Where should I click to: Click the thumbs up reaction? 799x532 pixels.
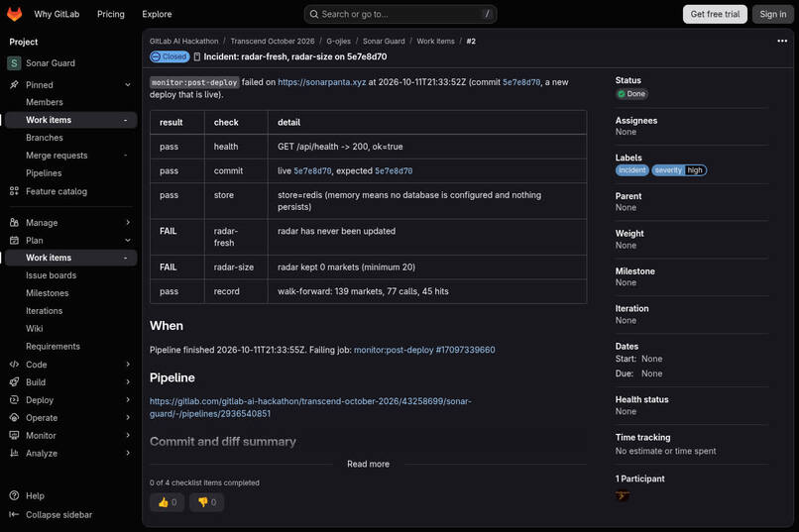(x=168, y=502)
